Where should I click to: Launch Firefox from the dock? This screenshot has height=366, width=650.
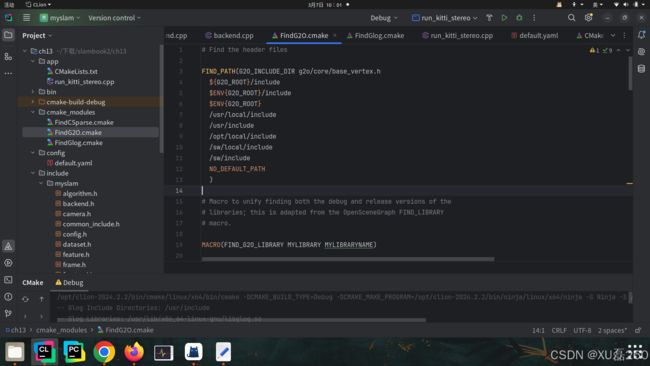(133, 352)
